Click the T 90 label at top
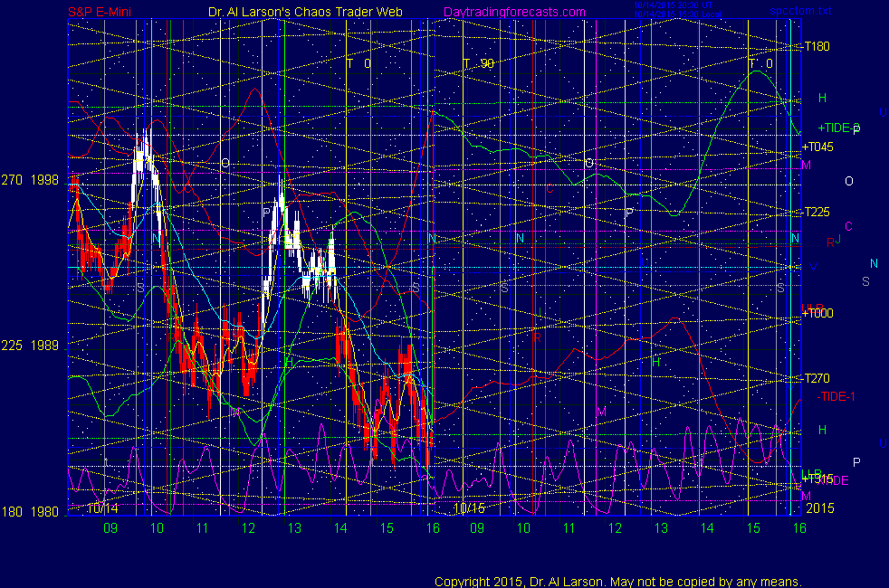 tap(478, 63)
